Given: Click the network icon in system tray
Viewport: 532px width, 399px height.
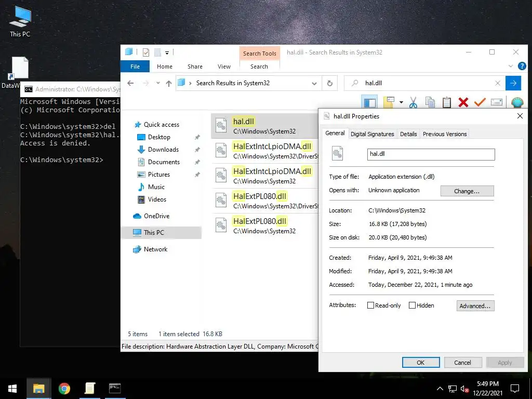Looking at the screenshot, I should (x=453, y=389).
